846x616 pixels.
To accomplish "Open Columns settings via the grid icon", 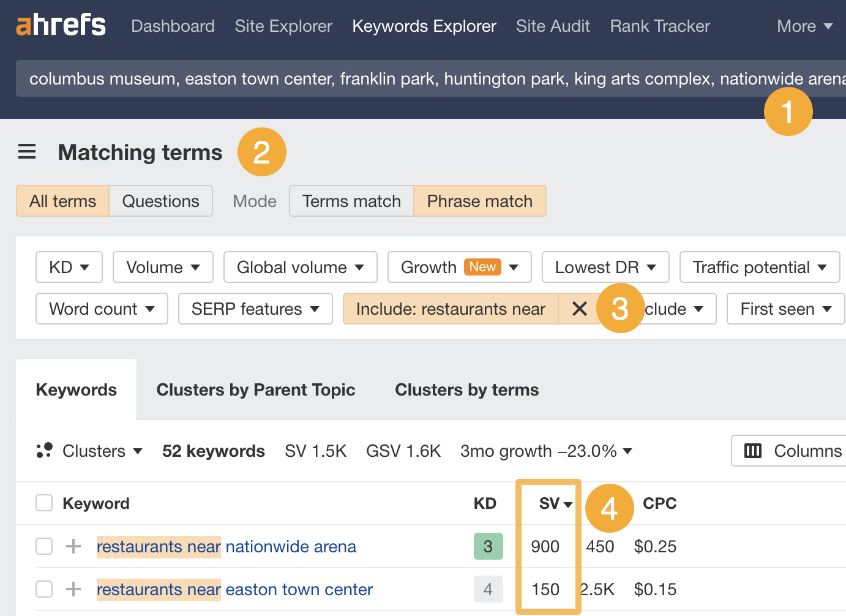I will point(754,451).
